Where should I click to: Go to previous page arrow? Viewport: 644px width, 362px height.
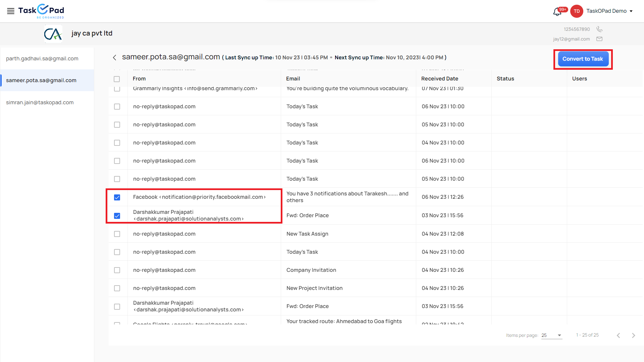click(x=618, y=335)
